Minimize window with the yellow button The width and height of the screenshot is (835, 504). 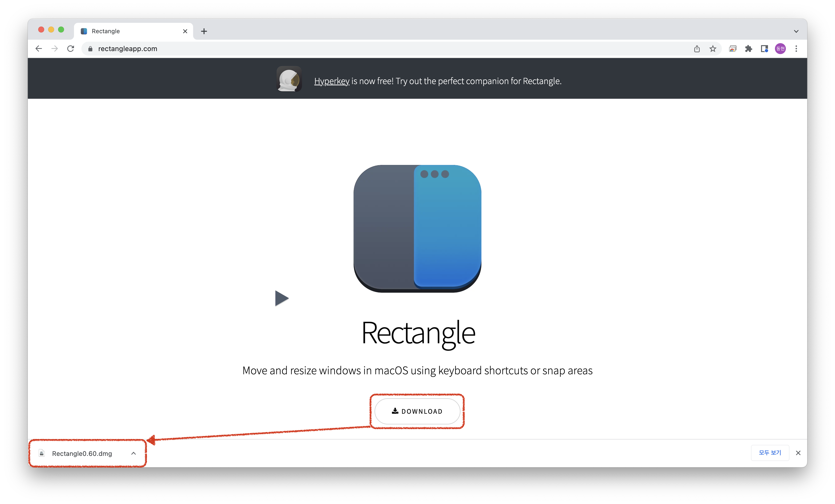(x=51, y=30)
